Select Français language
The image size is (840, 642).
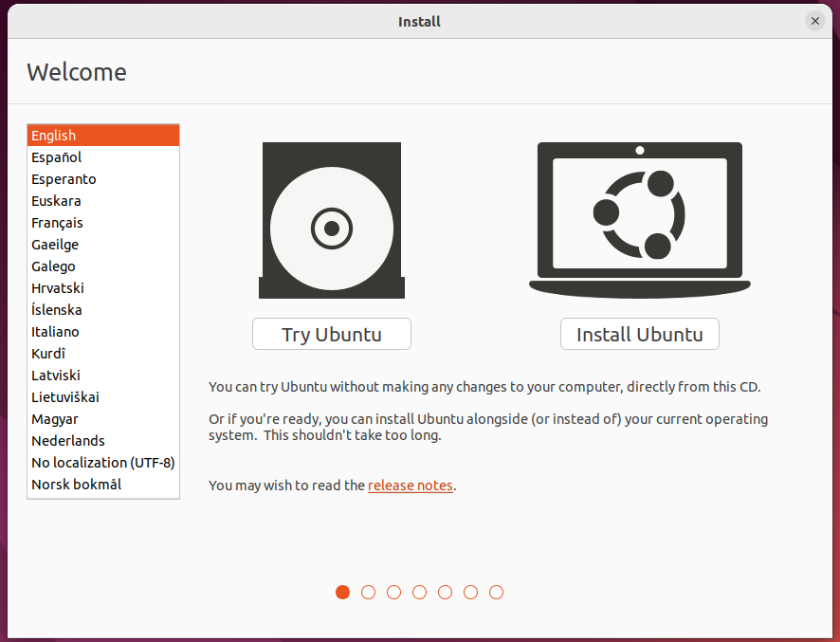pos(103,223)
